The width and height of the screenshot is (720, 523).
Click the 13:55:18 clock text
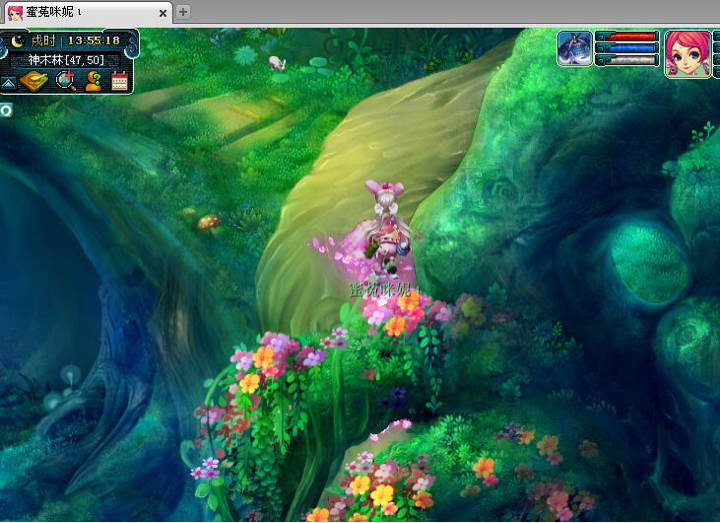[94, 41]
